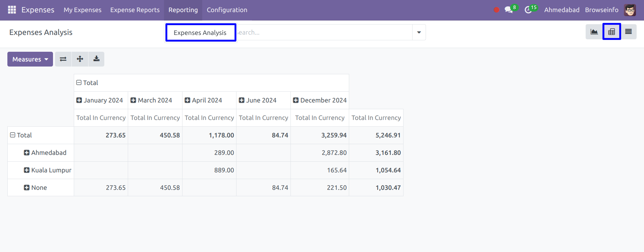Click the flip axis icon

pos(63,59)
